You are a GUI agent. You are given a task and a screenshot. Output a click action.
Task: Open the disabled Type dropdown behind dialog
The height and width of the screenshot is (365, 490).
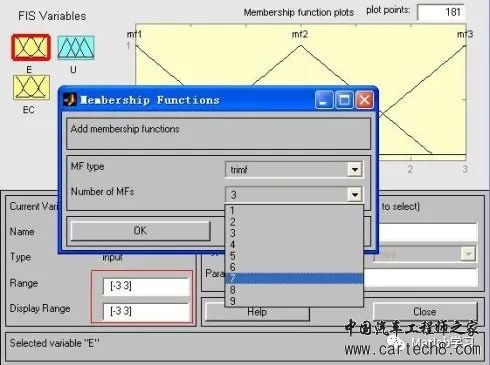468,254
